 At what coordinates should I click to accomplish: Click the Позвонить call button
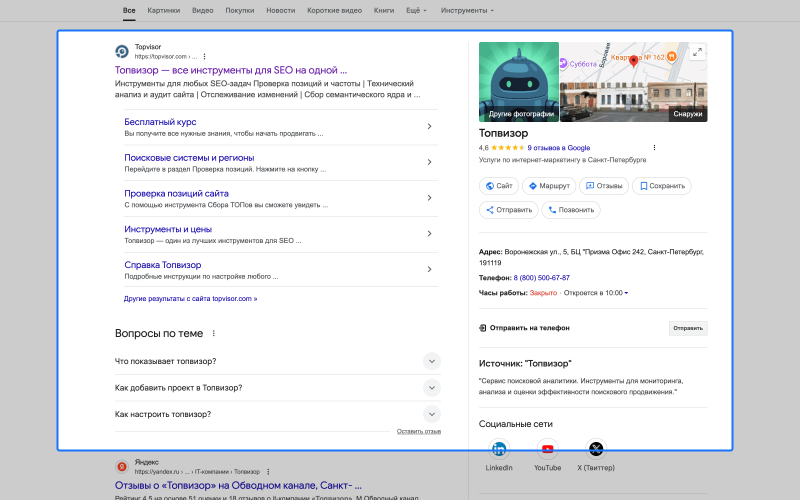point(571,210)
